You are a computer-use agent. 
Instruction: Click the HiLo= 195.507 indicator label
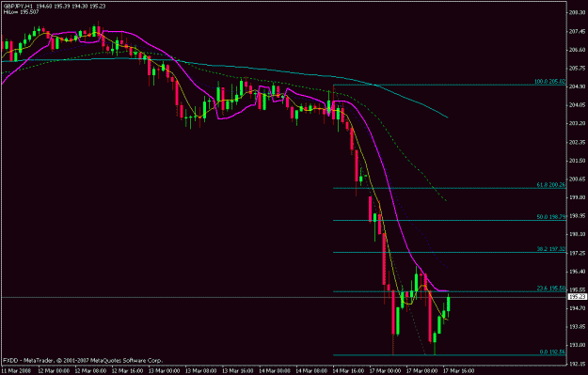coord(21,12)
